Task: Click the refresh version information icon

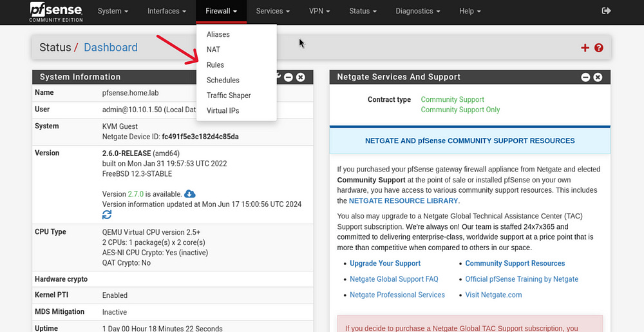Action: 107,215
